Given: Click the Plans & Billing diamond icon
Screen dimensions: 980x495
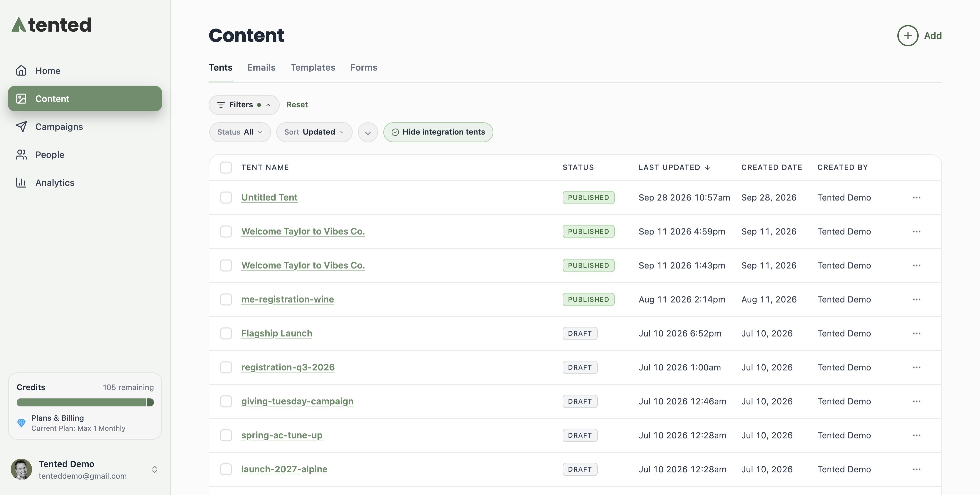Looking at the screenshot, I should click(x=21, y=423).
